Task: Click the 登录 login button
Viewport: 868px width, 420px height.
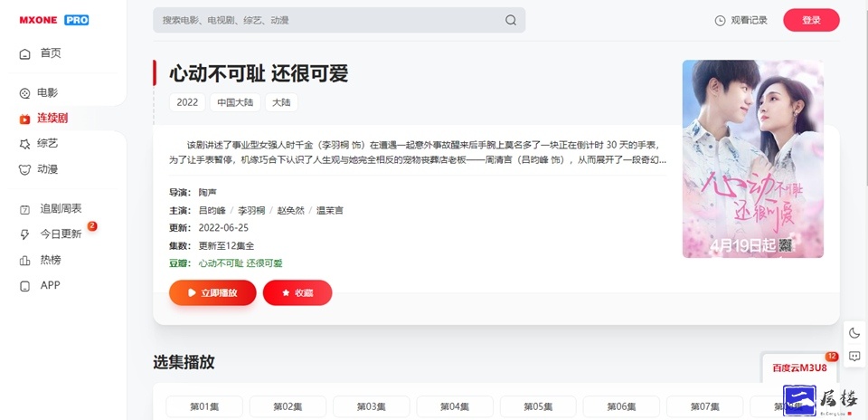Action: [811, 21]
